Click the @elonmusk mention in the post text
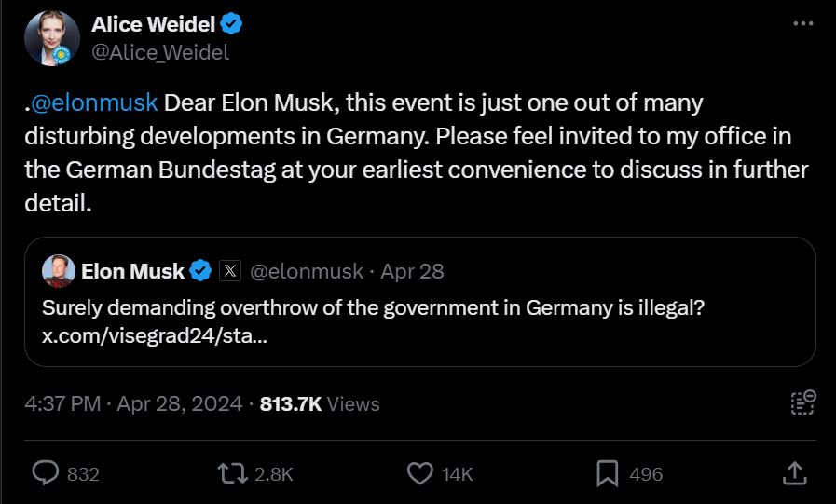 coord(94,102)
